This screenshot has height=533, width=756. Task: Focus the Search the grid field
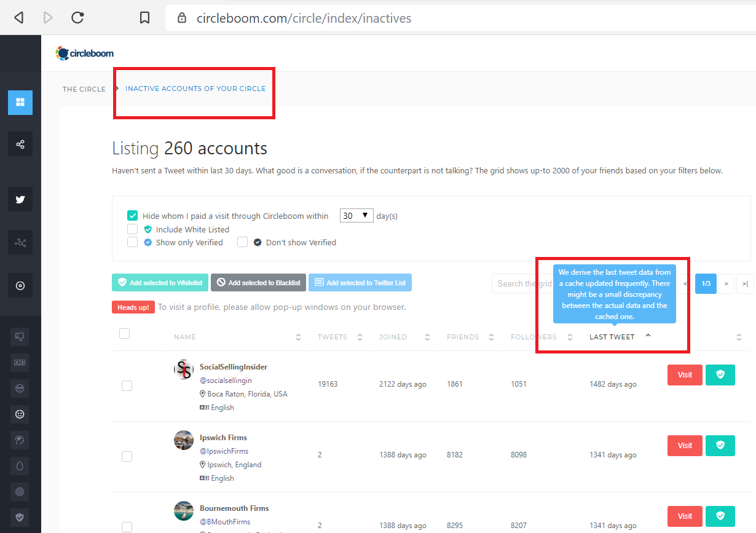(x=522, y=283)
